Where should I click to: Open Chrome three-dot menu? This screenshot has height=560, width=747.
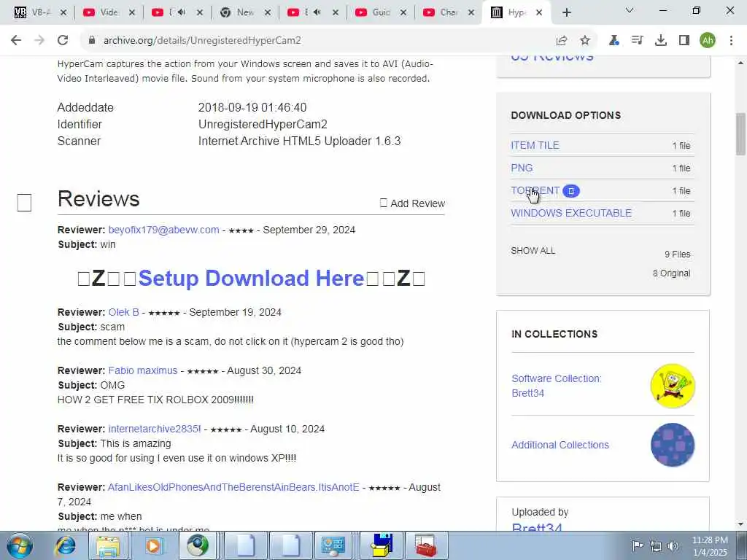tap(731, 41)
